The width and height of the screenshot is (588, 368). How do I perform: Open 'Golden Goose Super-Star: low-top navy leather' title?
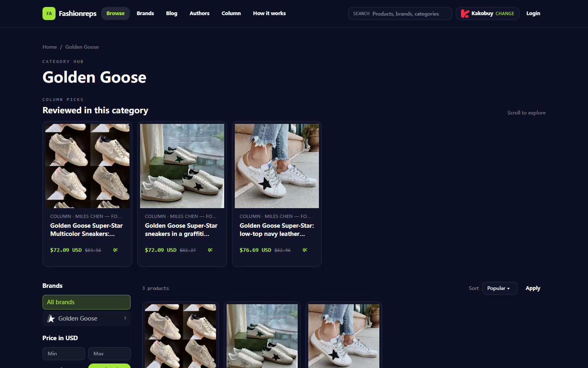277,230
